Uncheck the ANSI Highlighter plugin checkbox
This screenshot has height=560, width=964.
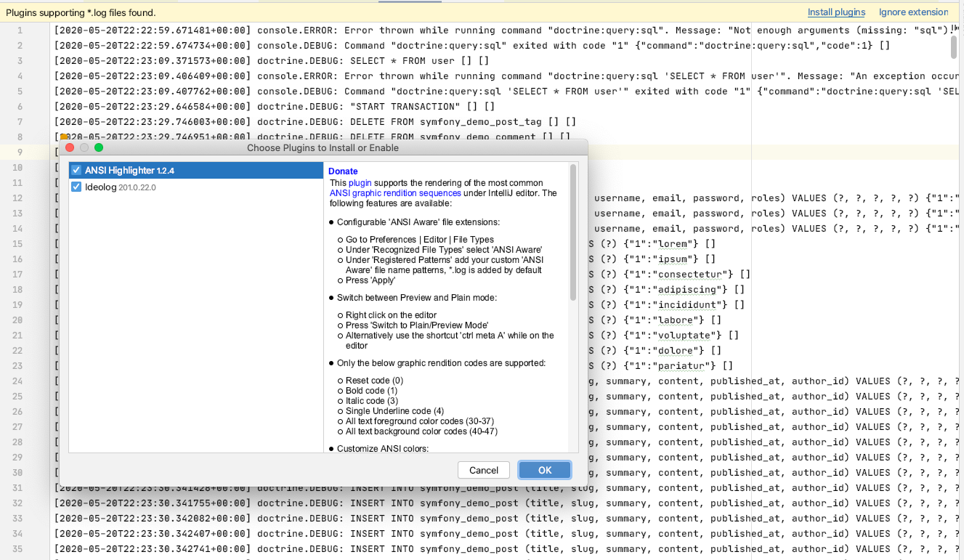pyautogui.click(x=76, y=170)
